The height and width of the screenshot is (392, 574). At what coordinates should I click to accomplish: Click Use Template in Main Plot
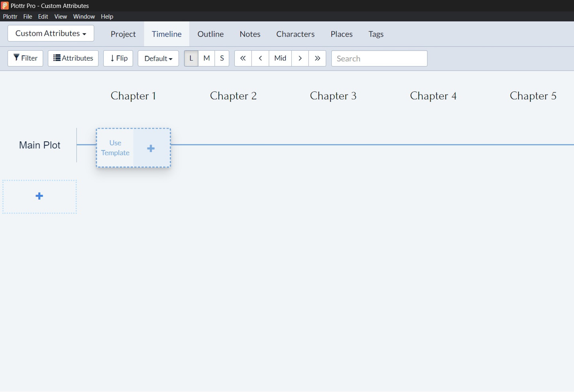(x=115, y=148)
